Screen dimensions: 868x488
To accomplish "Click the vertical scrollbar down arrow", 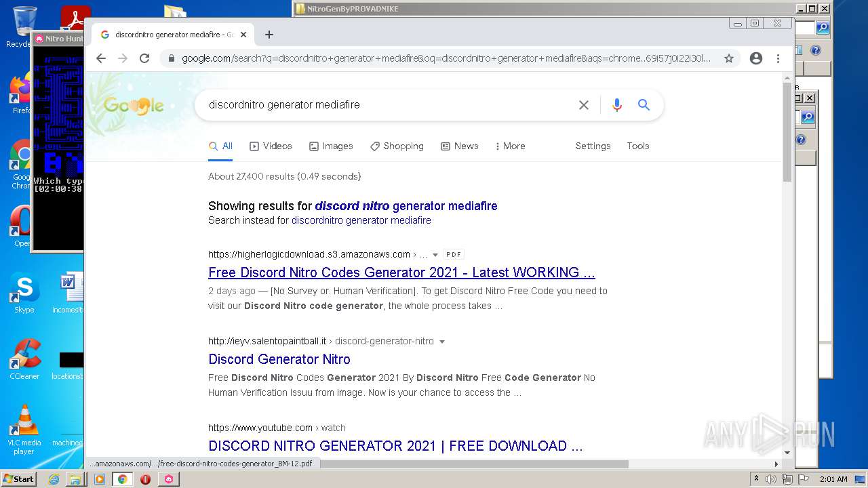I will [787, 453].
